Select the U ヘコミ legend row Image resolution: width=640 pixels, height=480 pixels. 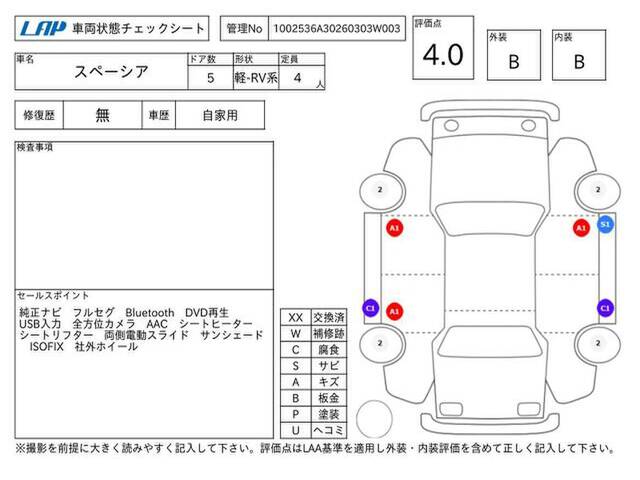314,429
